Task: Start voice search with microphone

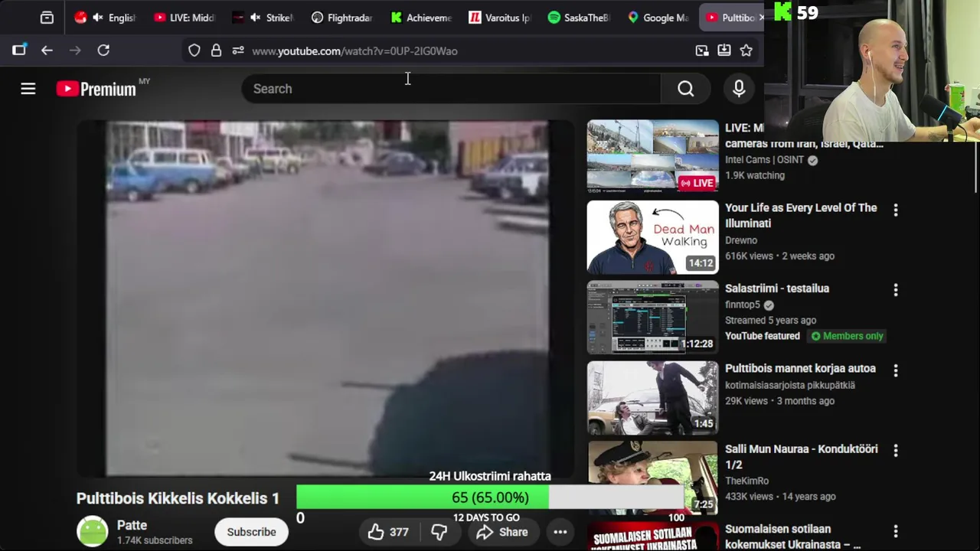Action: coord(739,89)
